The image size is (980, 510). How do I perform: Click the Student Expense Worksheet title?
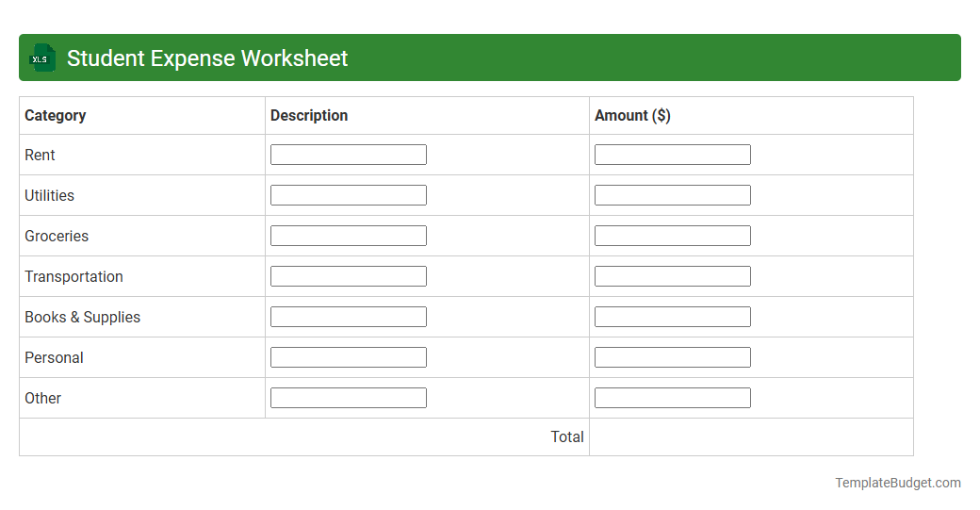pos(207,58)
